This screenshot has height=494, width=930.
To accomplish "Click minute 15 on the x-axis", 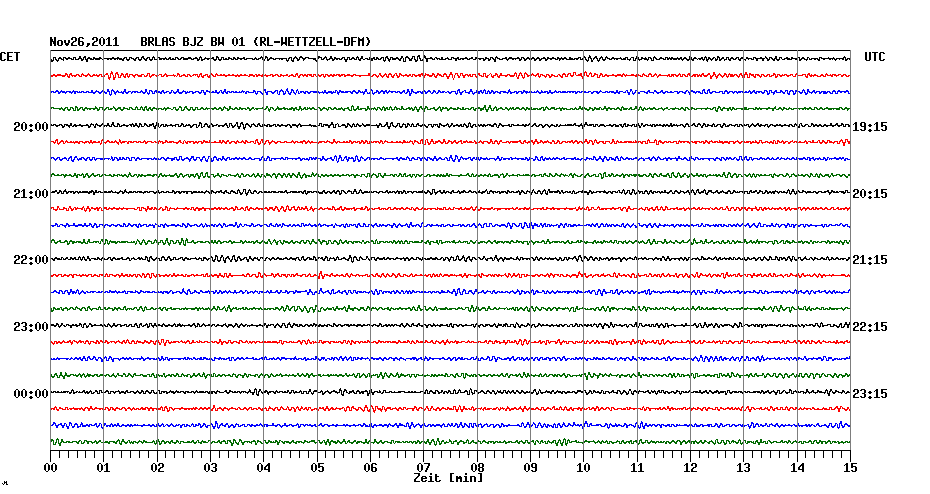I will [849, 467].
